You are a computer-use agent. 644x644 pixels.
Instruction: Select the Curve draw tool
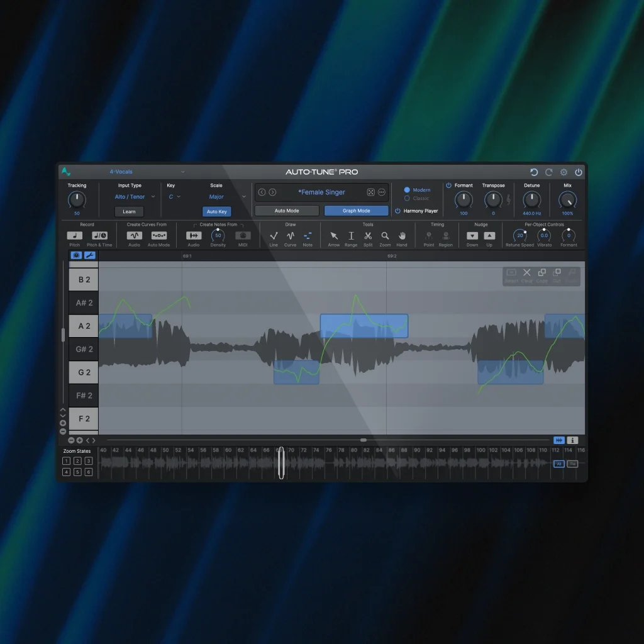291,236
